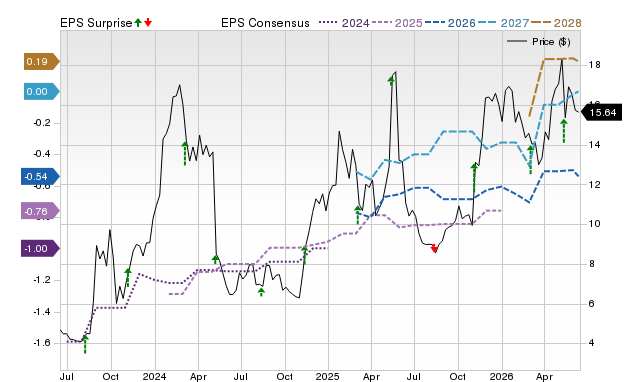Click the -0.2 label on the EPS axis
The width and height of the screenshot is (640, 382).
click(42, 123)
